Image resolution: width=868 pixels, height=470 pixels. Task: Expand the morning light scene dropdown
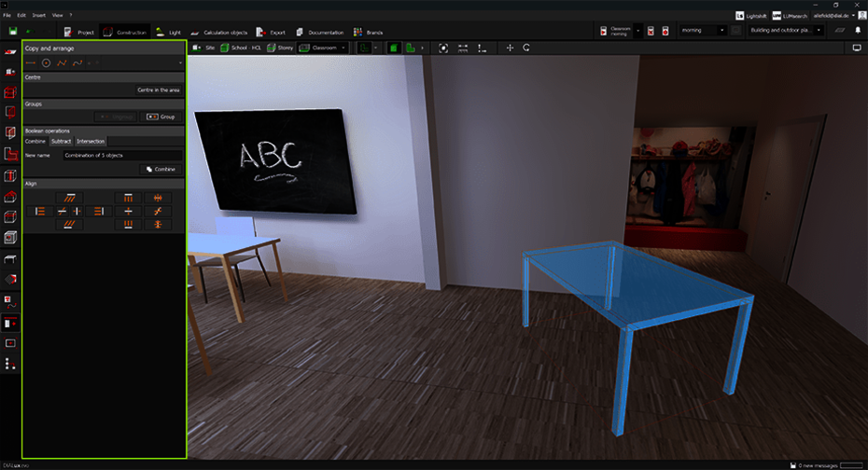pos(703,31)
